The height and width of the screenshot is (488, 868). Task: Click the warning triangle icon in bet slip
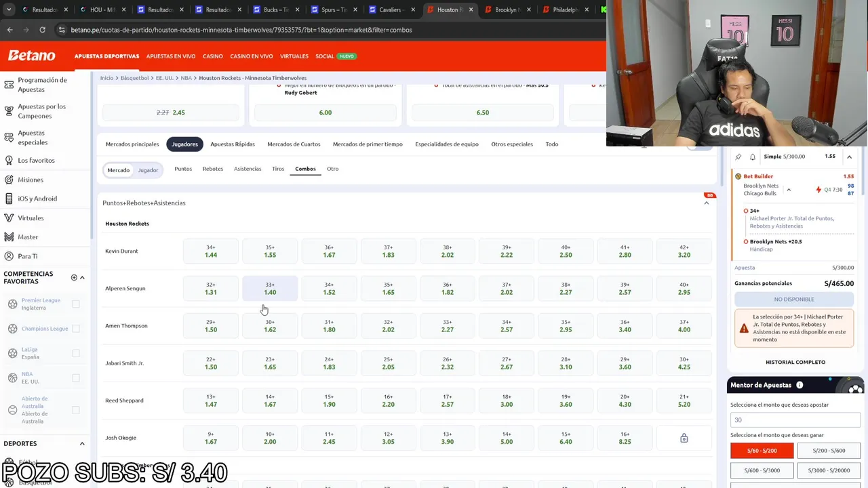coord(744,328)
